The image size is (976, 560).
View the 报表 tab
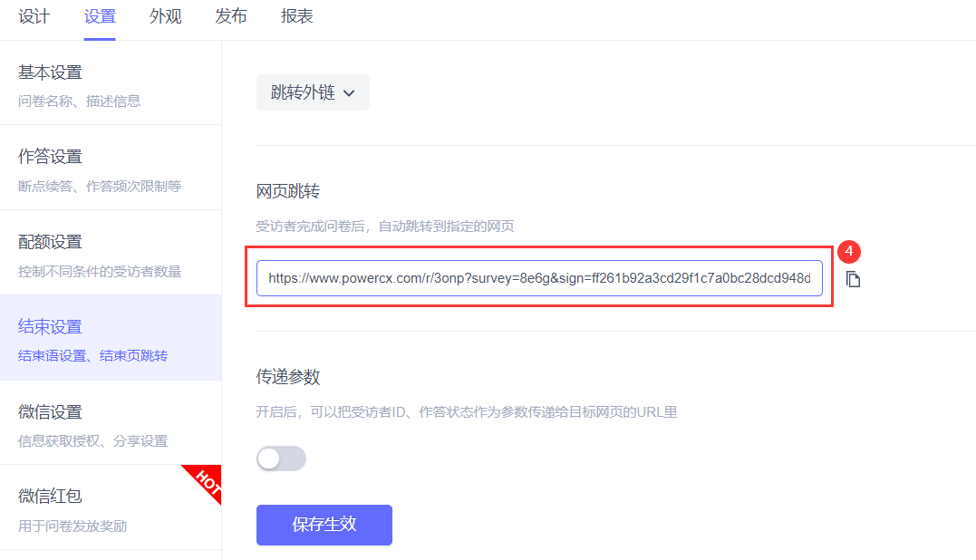click(x=297, y=17)
